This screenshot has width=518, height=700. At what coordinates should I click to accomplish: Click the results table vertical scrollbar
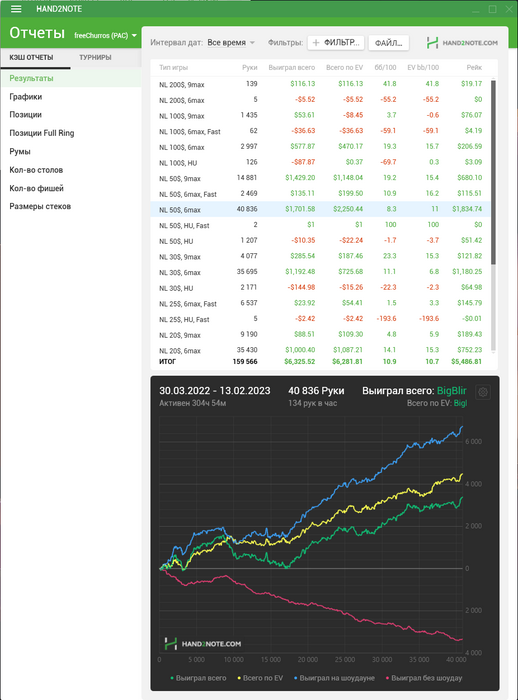click(x=493, y=172)
